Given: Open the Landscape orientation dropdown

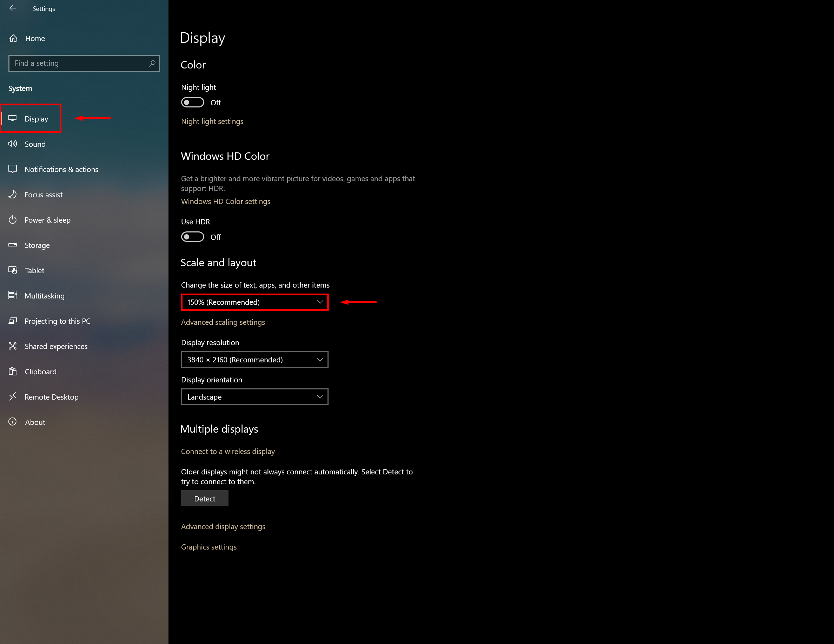Looking at the screenshot, I should 254,397.
